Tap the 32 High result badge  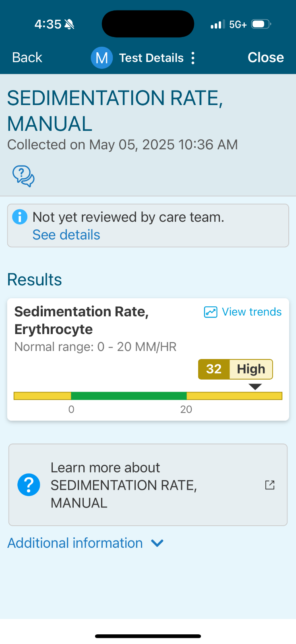236,369
